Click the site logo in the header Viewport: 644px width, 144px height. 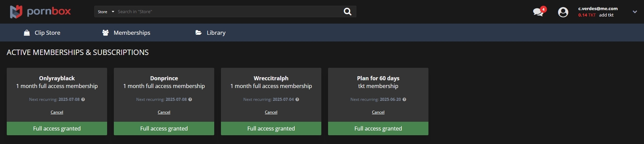pos(40,12)
